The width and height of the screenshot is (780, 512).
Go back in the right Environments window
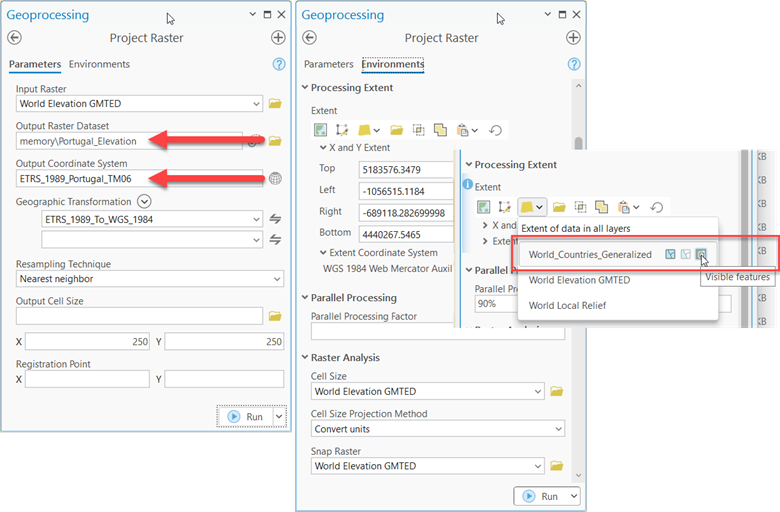309,37
